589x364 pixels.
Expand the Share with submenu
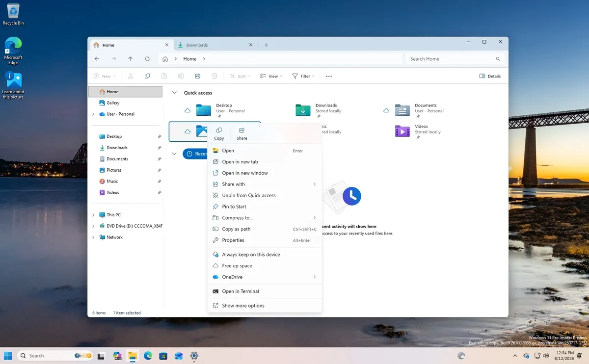[265, 184]
